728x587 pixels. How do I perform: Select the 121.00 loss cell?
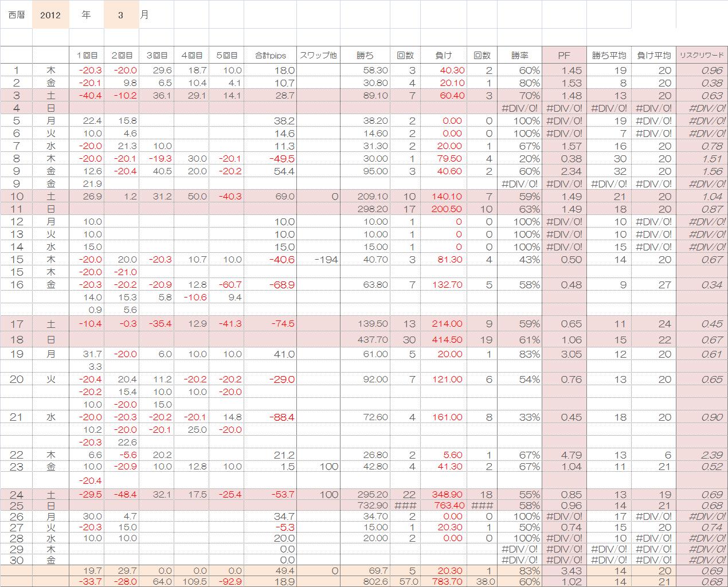coord(444,379)
